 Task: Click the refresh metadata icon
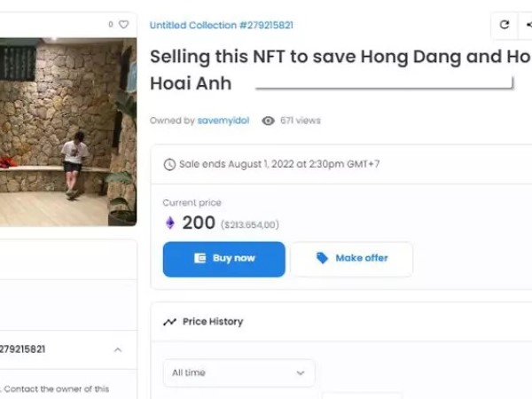tap(505, 26)
